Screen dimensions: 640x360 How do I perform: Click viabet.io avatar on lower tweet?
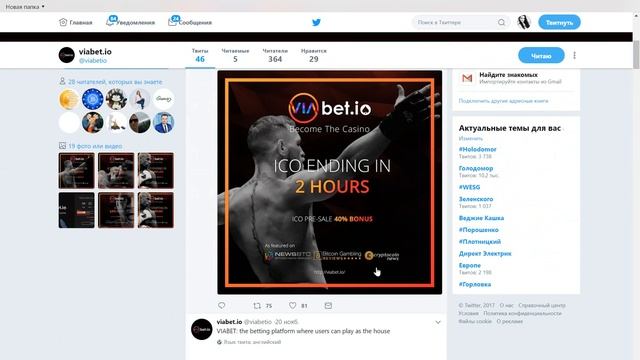[202, 329]
